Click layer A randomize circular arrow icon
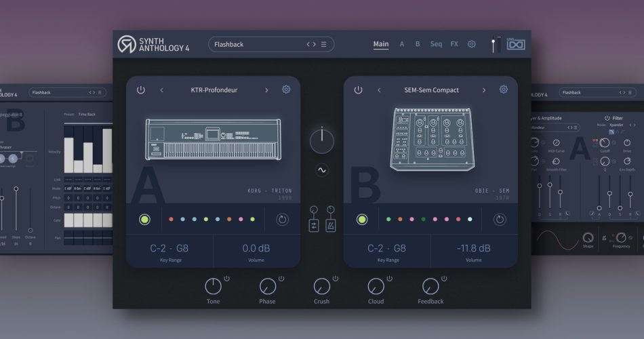Image resolution: width=644 pixels, height=339 pixels. coord(282,219)
